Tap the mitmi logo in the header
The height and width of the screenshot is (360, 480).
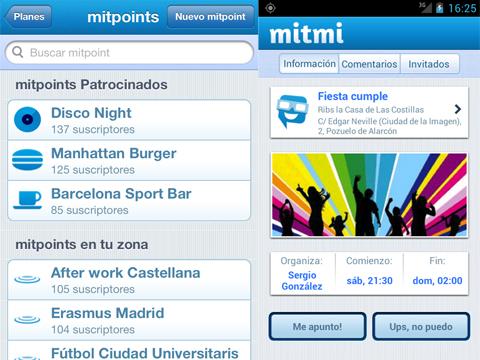point(306,33)
